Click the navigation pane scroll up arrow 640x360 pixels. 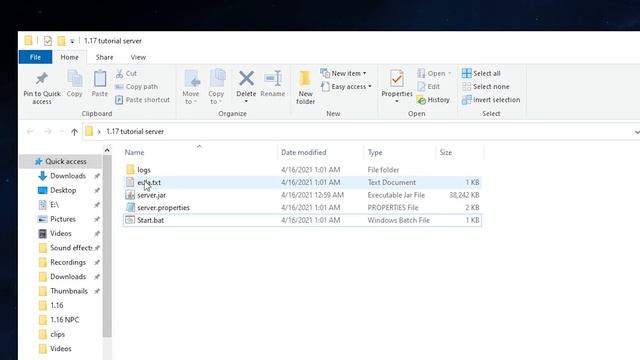pos(107,151)
